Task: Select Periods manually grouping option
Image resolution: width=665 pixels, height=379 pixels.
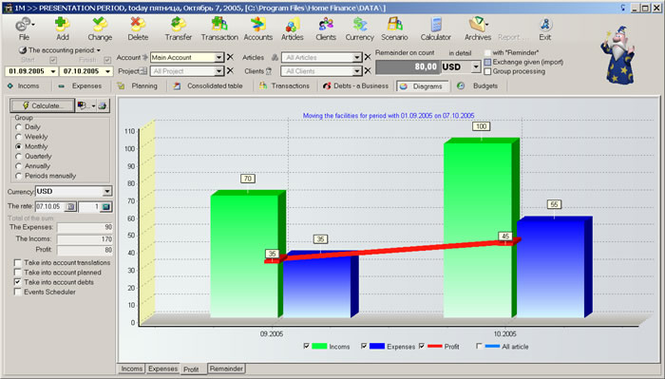Action: [18, 176]
